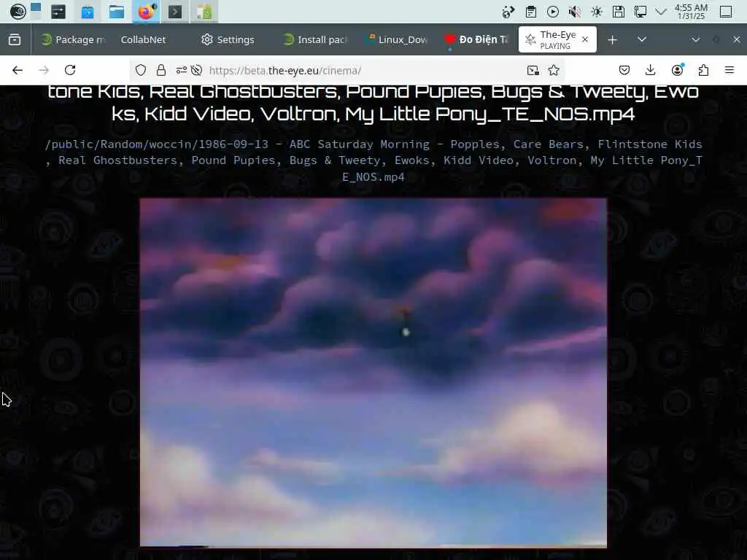This screenshot has width=747, height=560.
Task: Open the clock showing 4:55 AM
Action: 691,12
